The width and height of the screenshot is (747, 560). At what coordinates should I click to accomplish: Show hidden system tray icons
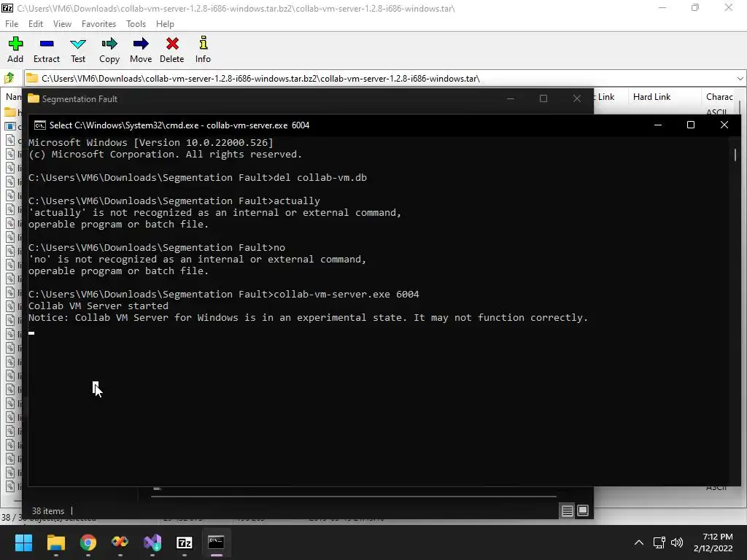pos(639,542)
